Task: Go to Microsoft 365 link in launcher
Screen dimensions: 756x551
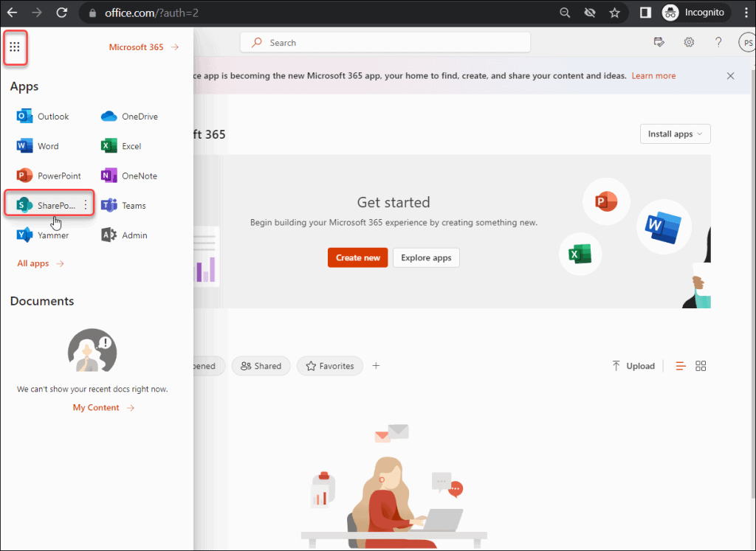Action: click(144, 47)
